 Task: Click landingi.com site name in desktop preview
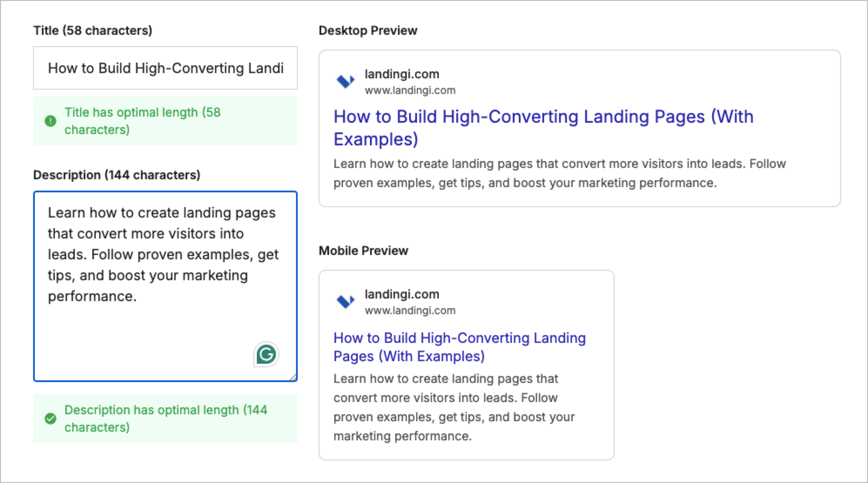tap(402, 74)
